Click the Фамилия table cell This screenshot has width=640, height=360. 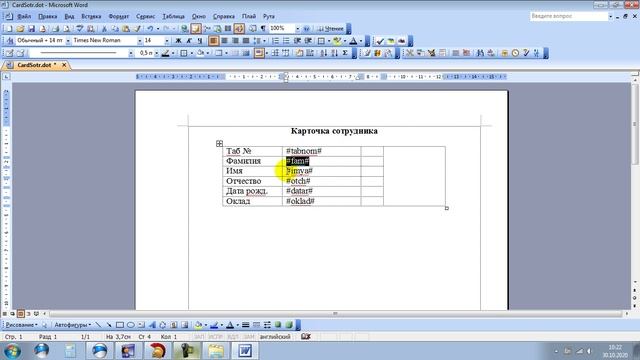click(252, 161)
